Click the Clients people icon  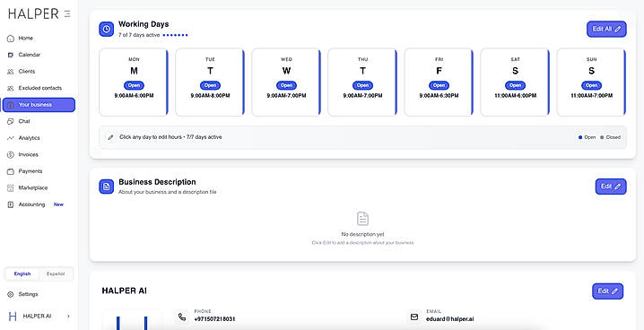[x=11, y=72]
